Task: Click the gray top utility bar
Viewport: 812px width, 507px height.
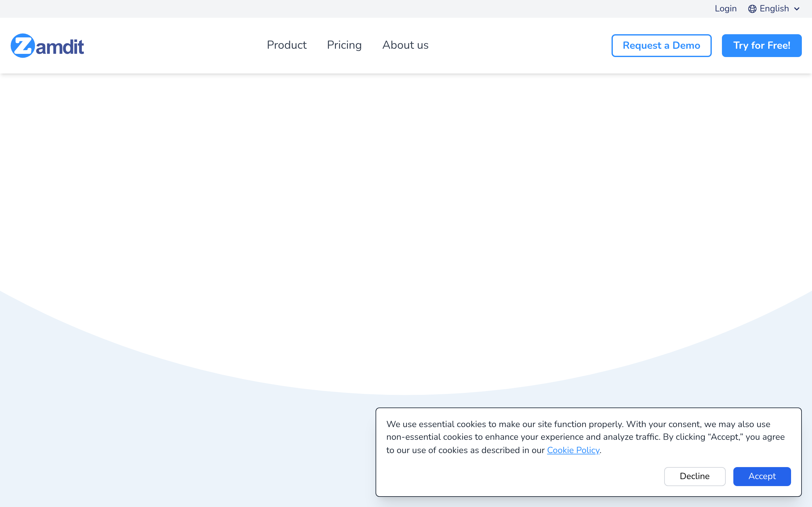Action: pos(336,9)
